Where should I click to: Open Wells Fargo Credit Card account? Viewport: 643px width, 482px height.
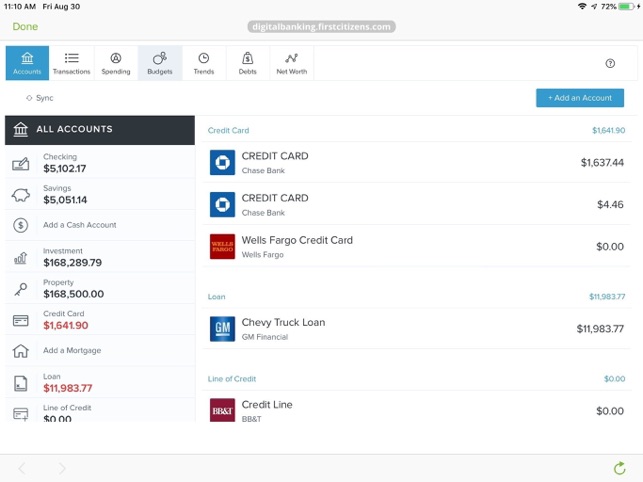tap(417, 247)
